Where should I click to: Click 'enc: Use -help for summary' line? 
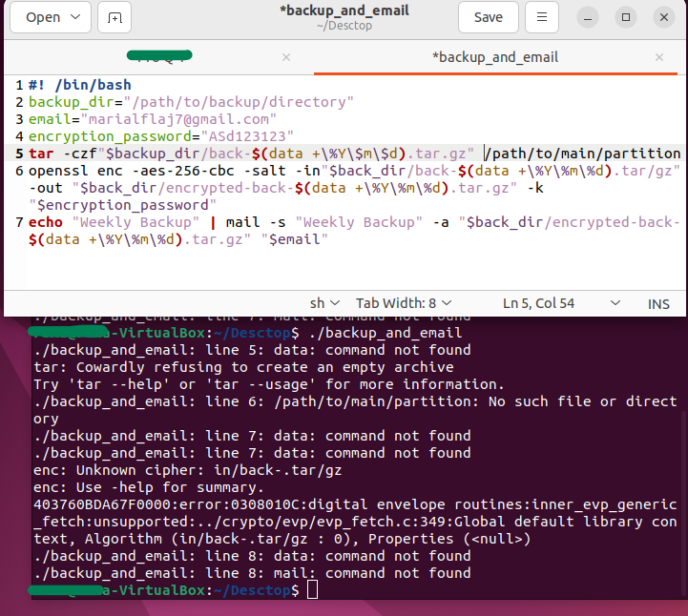tap(149, 487)
